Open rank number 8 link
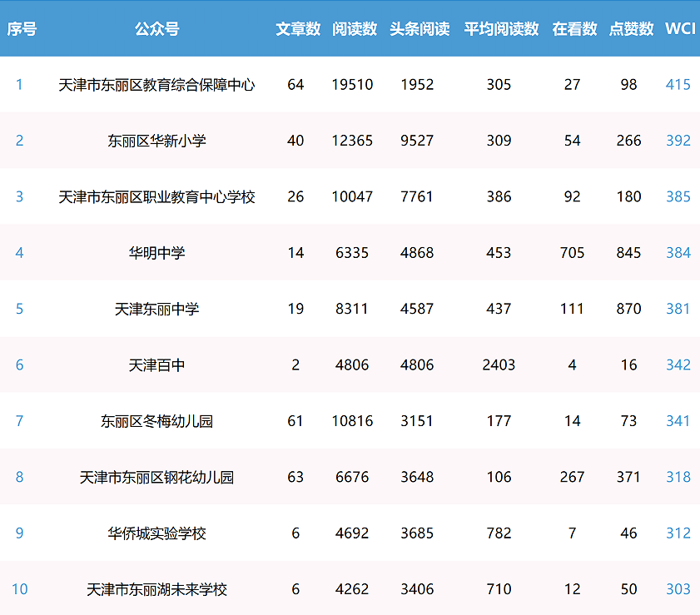 (x=19, y=477)
